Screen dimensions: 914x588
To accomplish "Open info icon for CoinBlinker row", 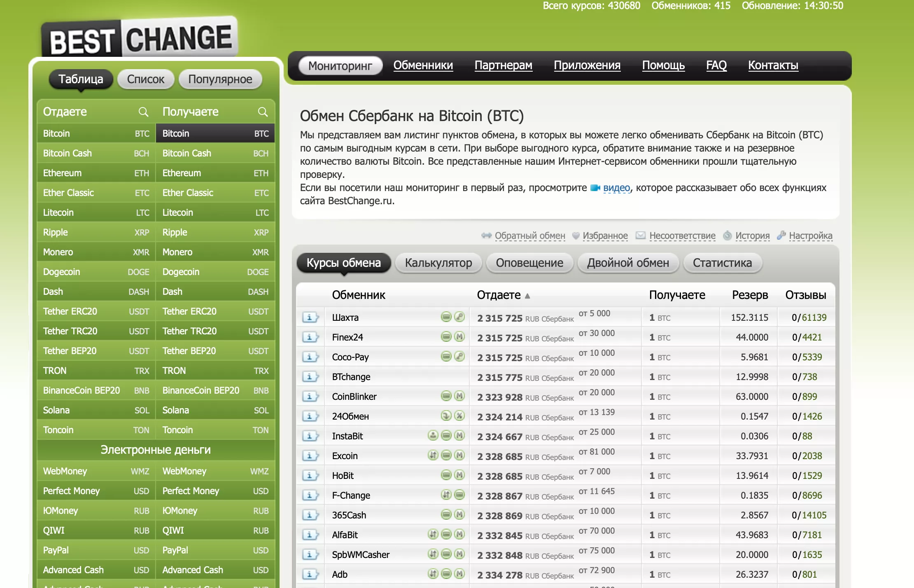I will [310, 397].
